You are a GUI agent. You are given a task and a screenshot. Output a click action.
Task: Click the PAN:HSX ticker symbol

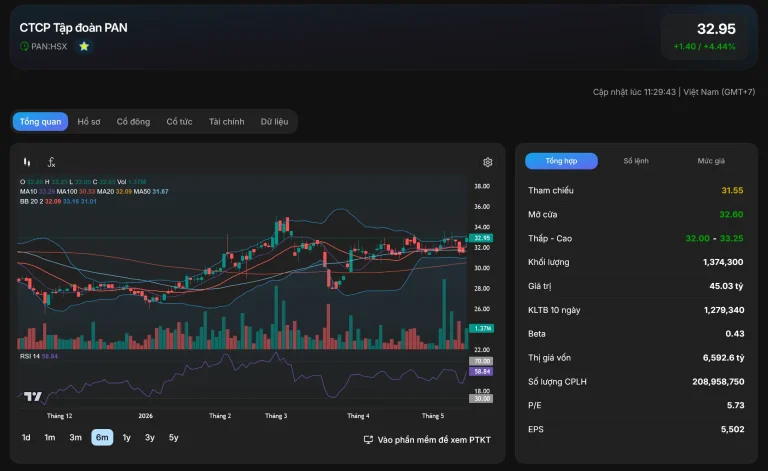tap(49, 47)
